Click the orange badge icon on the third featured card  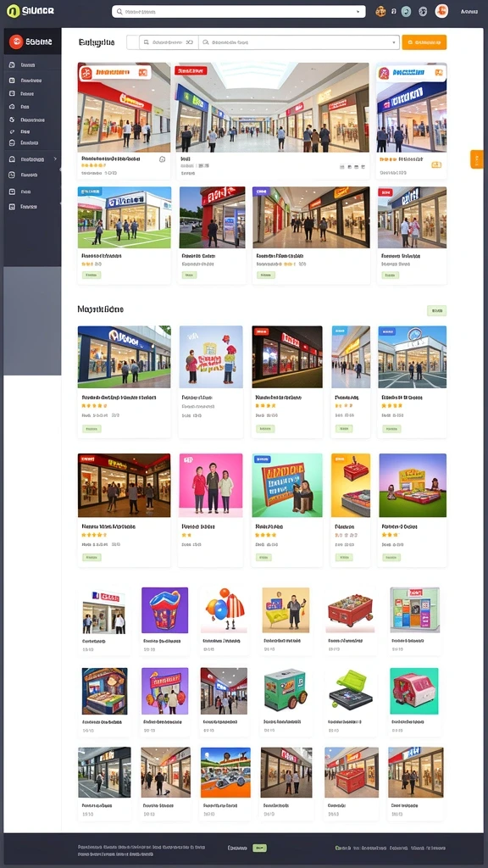click(x=436, y=164)
